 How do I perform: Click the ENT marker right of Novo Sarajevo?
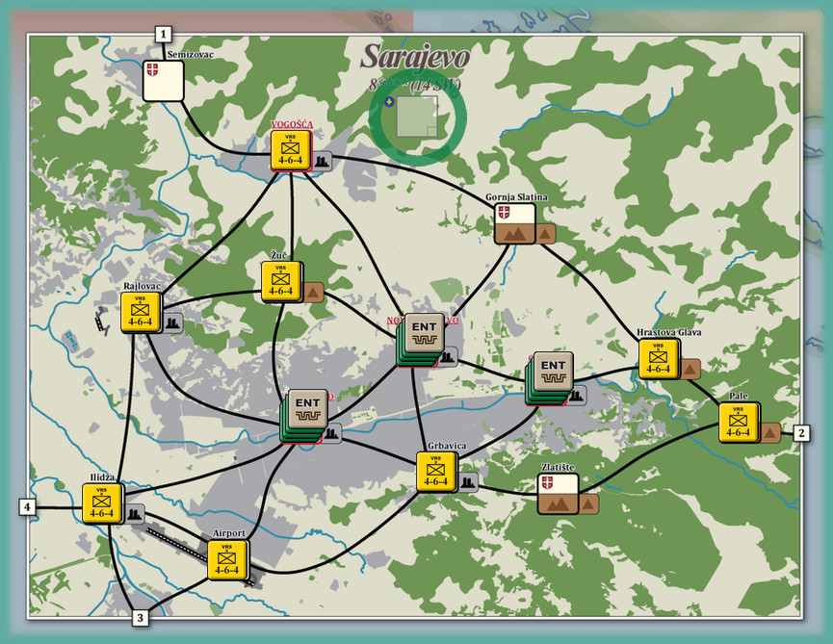553,372
